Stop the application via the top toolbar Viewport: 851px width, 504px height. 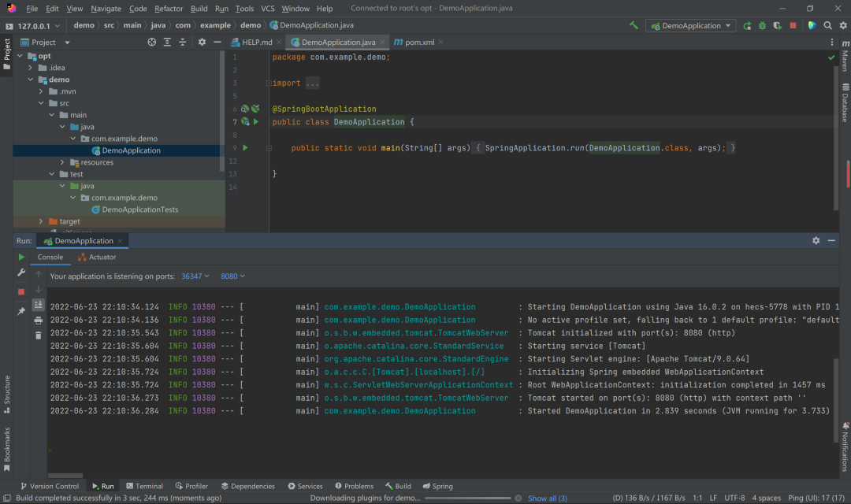(793, 25)
